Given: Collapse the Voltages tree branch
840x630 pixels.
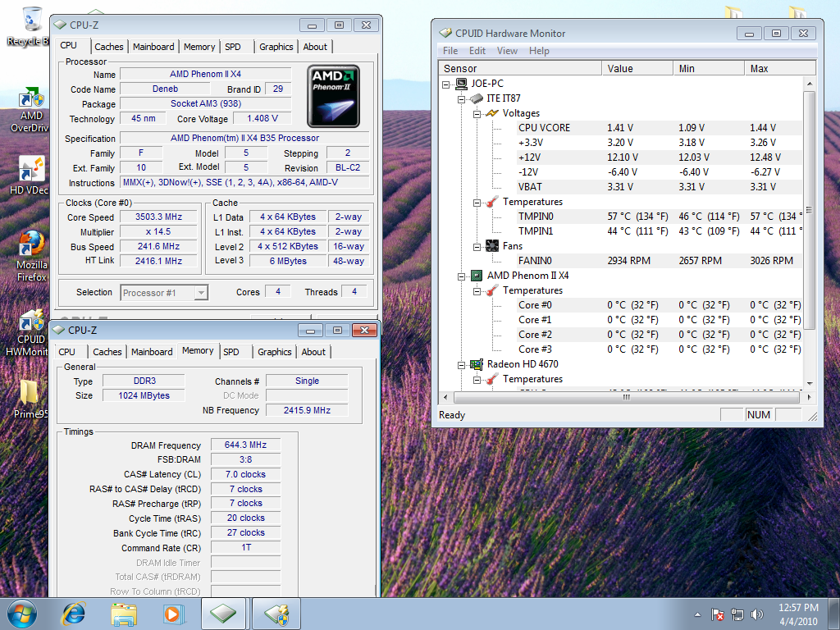Looking at the screenshot, I should tap(477, 113).
